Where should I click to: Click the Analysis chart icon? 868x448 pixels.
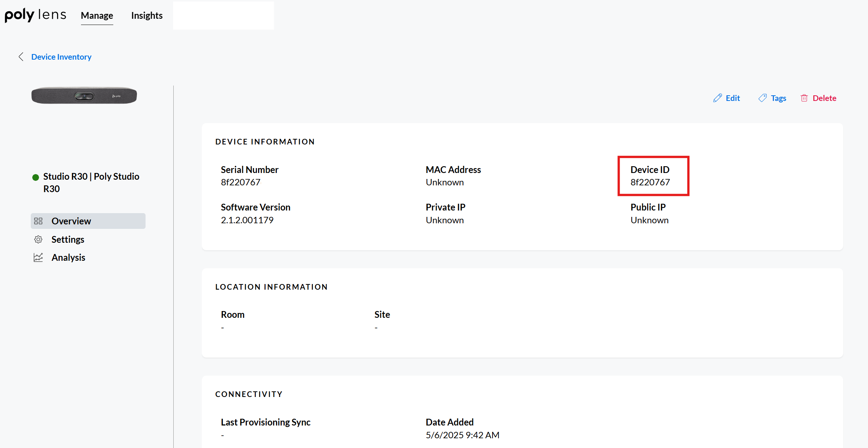coord(38,257)
